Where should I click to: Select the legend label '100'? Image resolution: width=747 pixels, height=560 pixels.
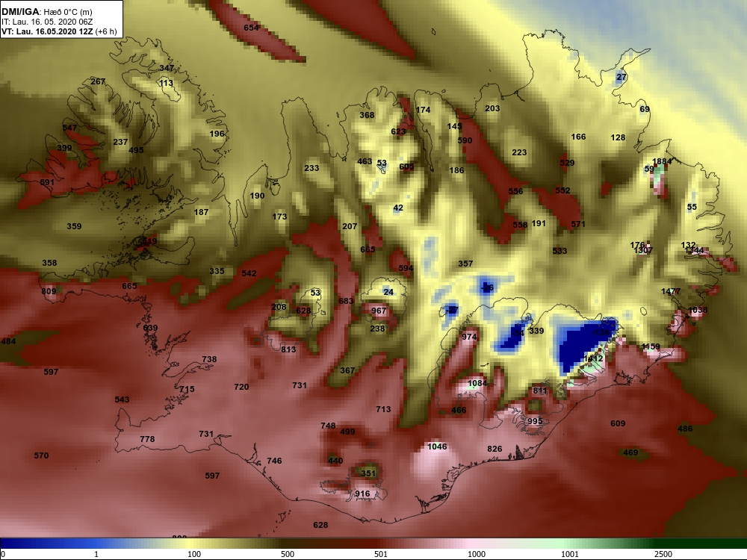194,554
